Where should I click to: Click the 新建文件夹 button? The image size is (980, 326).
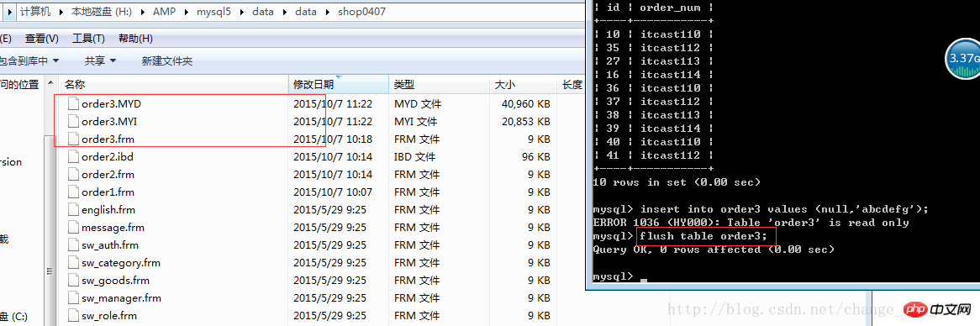coord(167,60)
